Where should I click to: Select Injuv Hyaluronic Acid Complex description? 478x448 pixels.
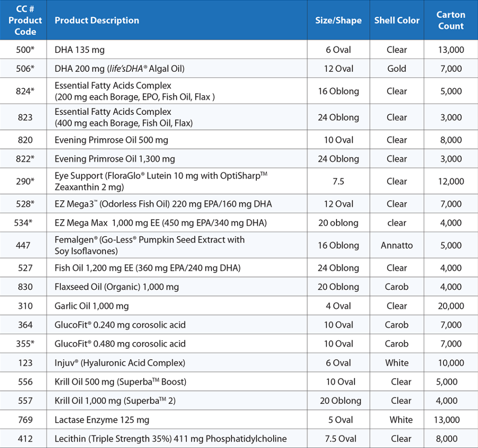point(120,363)
